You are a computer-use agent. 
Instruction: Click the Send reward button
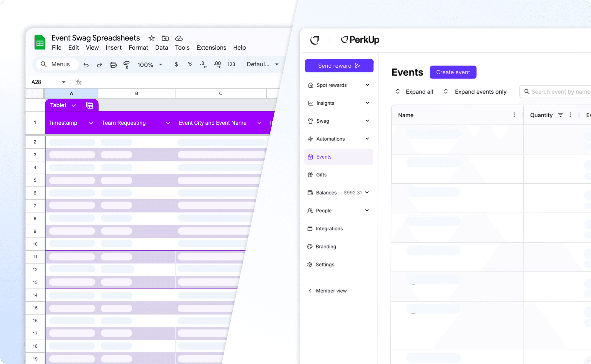point(339,66)
